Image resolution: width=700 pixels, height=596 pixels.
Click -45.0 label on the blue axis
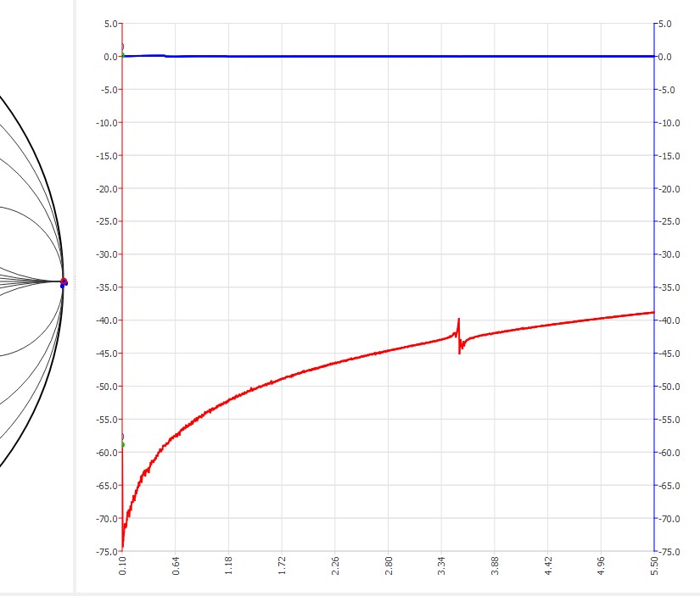click(x=669, y=354)
